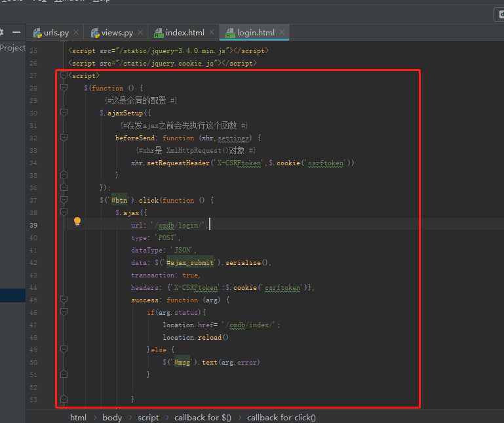Select 'html' in the breadcrumb bar
This screenshot has height=423, width=504.
78,418
